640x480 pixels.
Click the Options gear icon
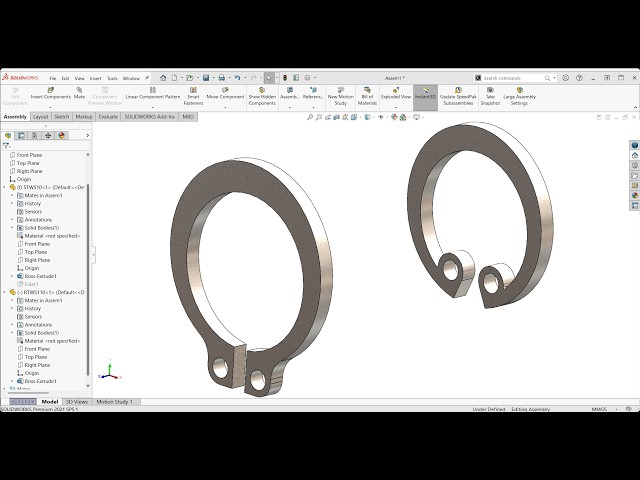(307, 78)
